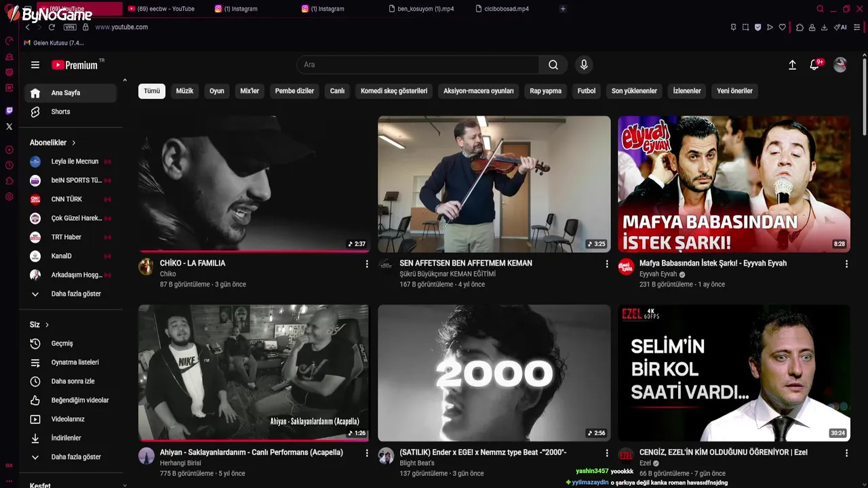
Task: Open İndirilenler in the sidebar
Action: tap(71, 439)
